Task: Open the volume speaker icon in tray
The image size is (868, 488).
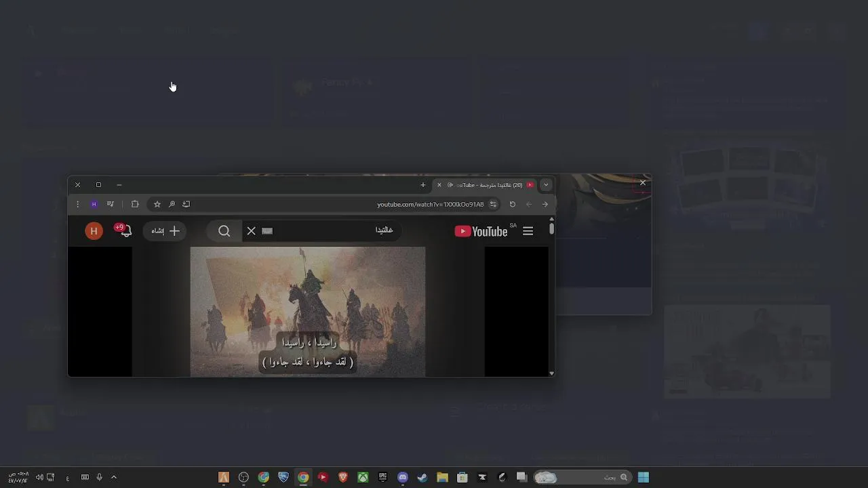Action: tap(39, 477)
